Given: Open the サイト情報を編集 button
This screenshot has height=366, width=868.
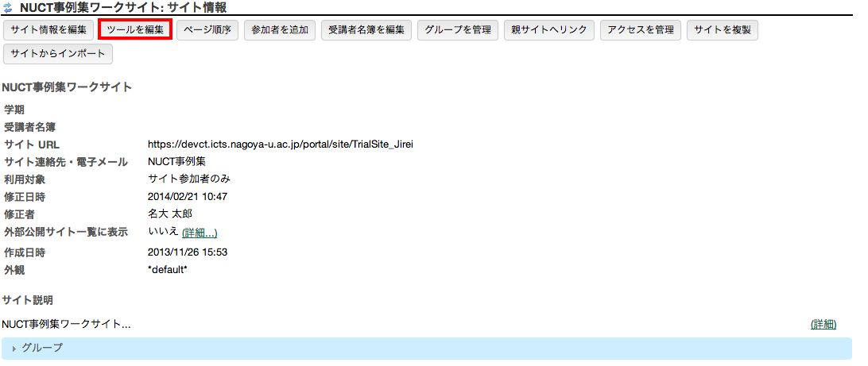Looking at the screenshot, I should pos(48,30).
